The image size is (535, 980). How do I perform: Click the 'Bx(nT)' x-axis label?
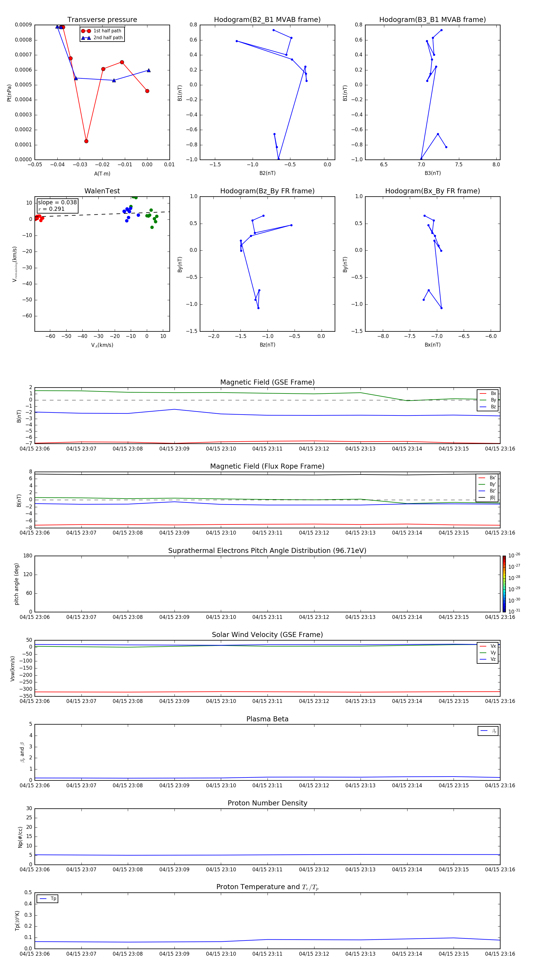pyautogui.click(x=432, y=345)
